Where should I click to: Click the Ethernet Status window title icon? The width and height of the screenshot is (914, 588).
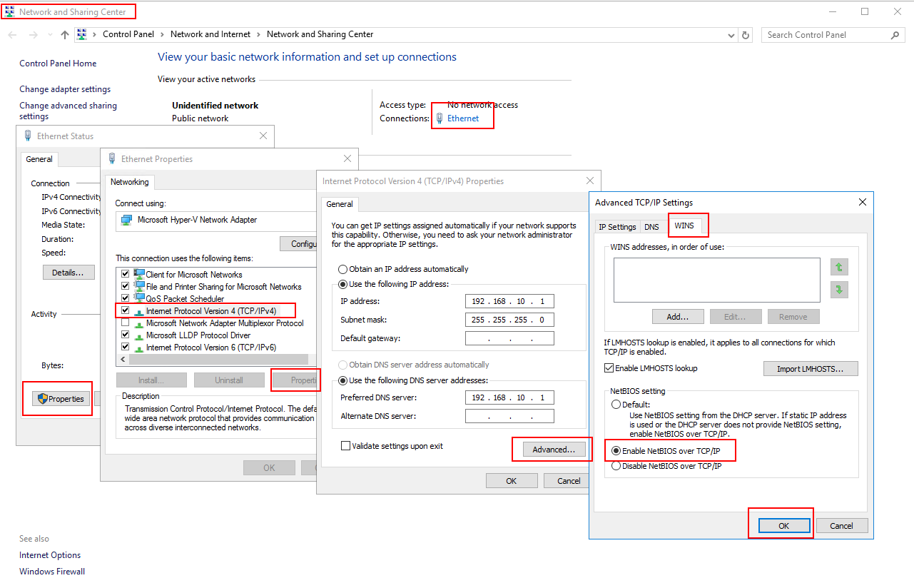pos(28,136)
